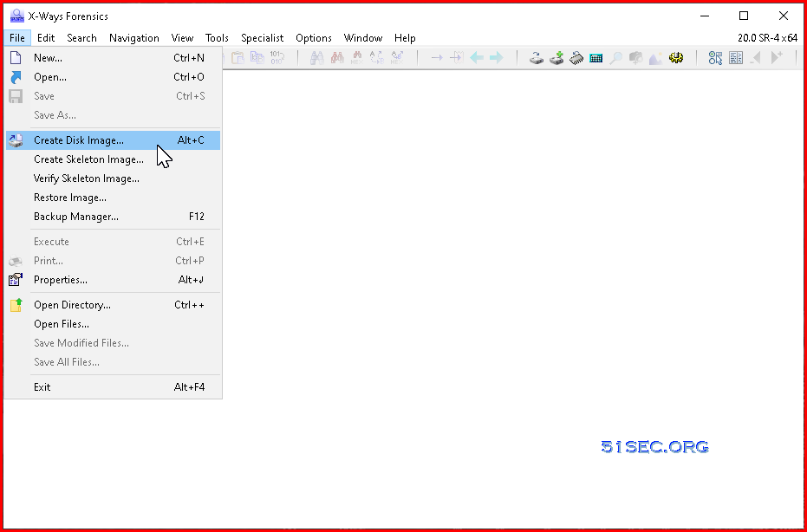Click the left triangle minus icon

coord(756,58)
